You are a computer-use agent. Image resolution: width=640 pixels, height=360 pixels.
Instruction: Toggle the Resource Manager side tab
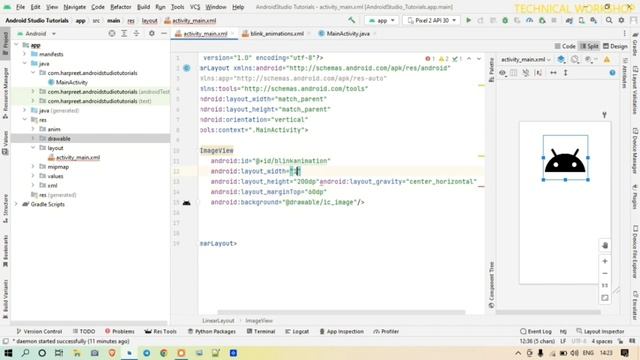[x=5, y=93]
